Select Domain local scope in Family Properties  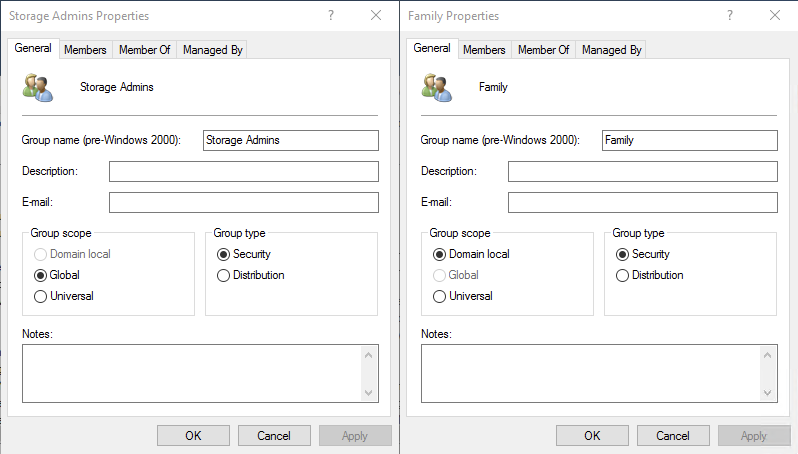click(x=471, y=254)
